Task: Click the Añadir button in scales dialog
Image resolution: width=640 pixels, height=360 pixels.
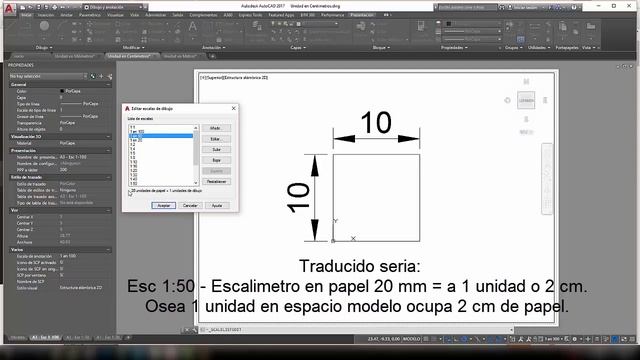Action: click(216, 128)
